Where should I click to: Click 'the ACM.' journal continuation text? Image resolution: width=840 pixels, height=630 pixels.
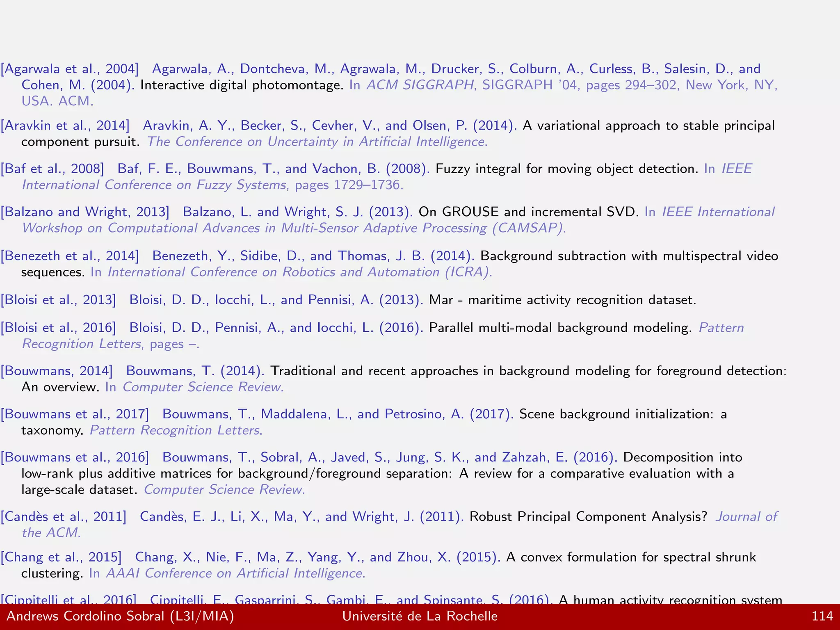click(x=51, y=533)
